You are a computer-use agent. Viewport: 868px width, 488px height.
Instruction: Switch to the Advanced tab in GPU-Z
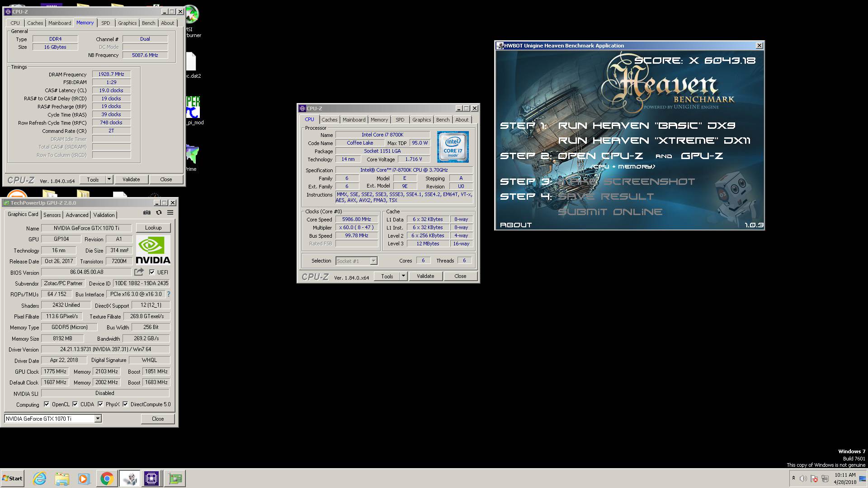coord(77,215)
